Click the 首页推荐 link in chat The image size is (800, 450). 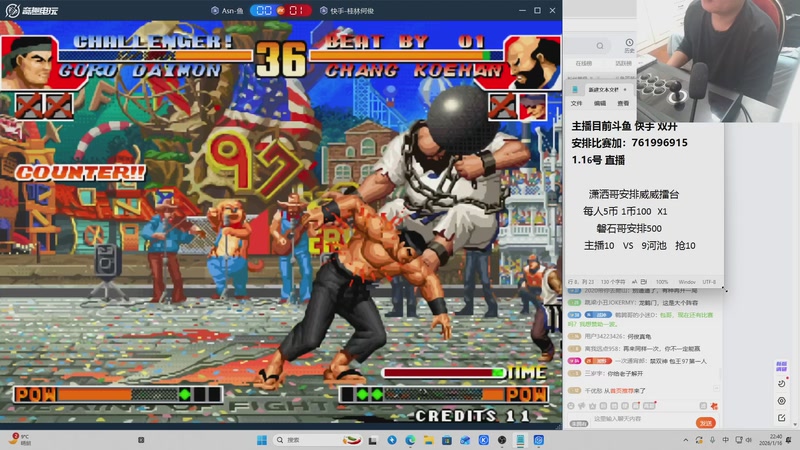(x=623, y=391)
